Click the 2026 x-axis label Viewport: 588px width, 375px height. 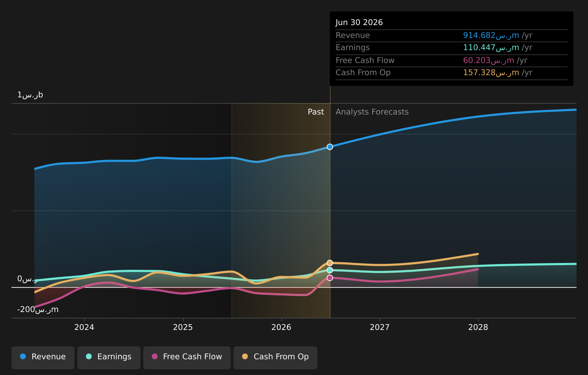point(281,327)
